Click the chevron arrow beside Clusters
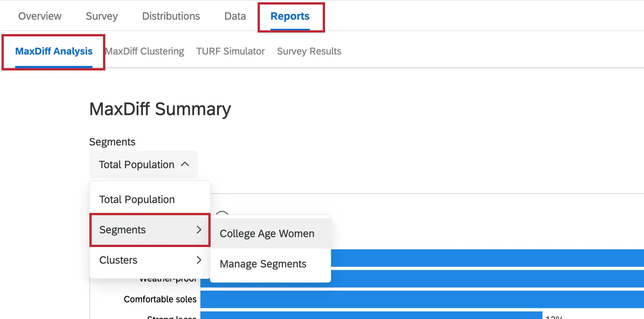 click(x=199, y=260)
